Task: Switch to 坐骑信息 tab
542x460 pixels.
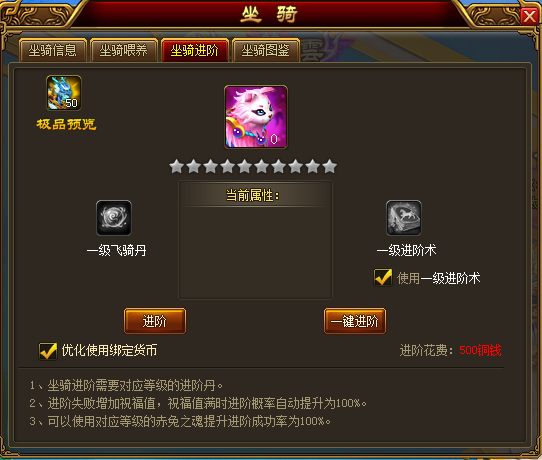Action: click(53, 50)
